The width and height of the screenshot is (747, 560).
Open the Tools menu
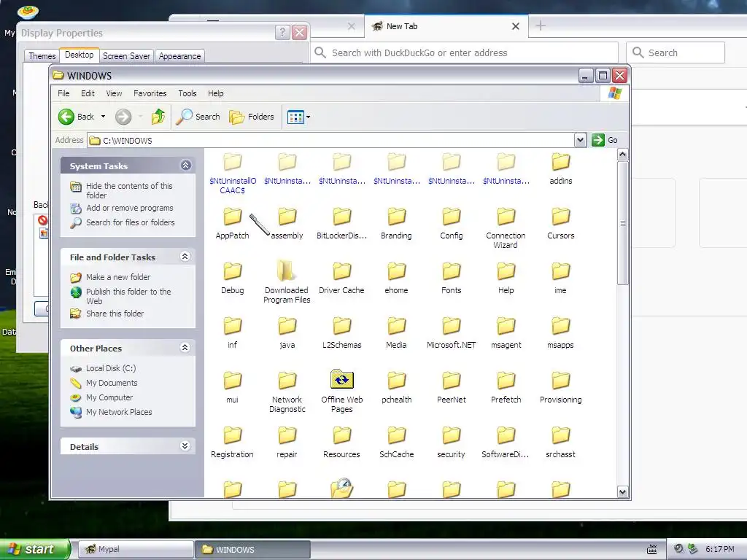coord(187,93)
